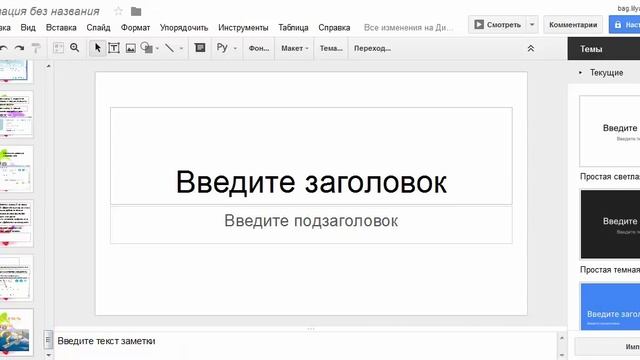This screenshot has width=640, height=360.
Task: Select the slide thumbnail with green blob
Action: click(x=16, y=169)
